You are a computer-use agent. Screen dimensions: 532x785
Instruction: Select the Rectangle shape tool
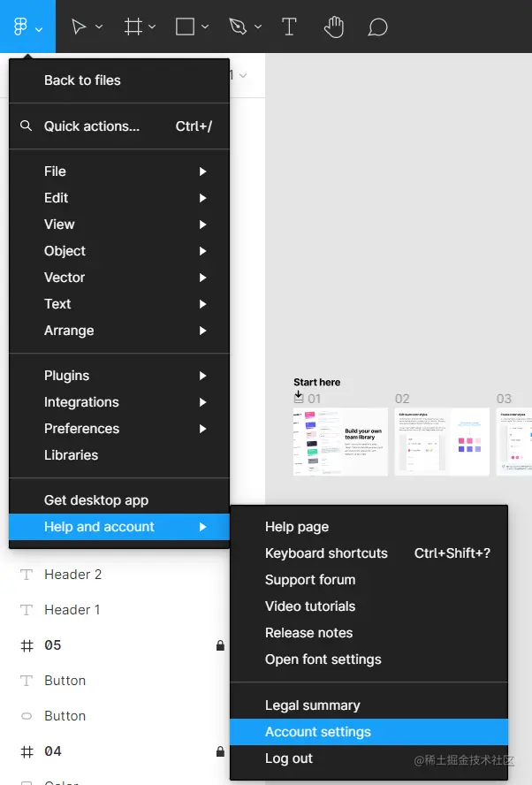(185, 27)
